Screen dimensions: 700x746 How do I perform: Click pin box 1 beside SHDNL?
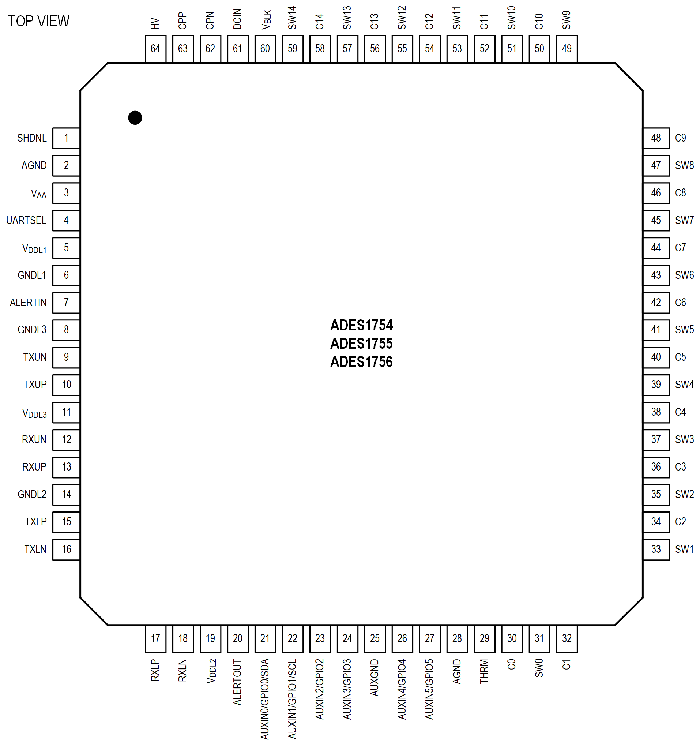(x=66, y=138)
